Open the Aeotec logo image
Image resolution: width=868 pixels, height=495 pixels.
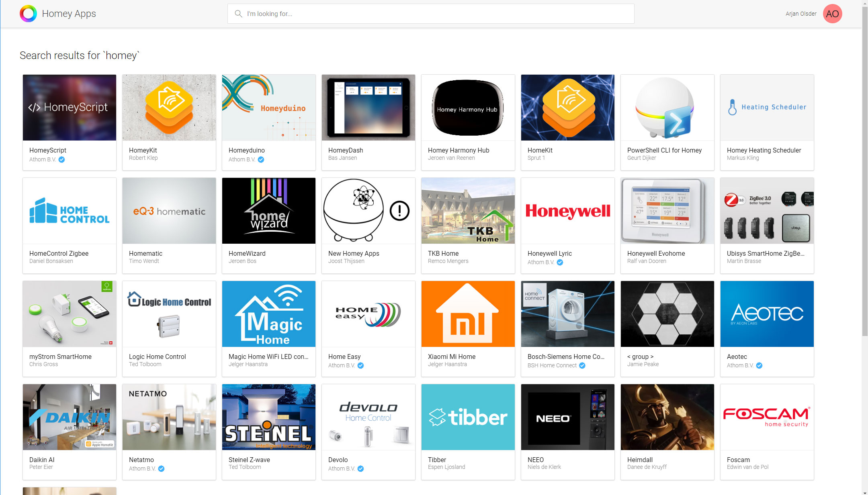pos(767,314)
